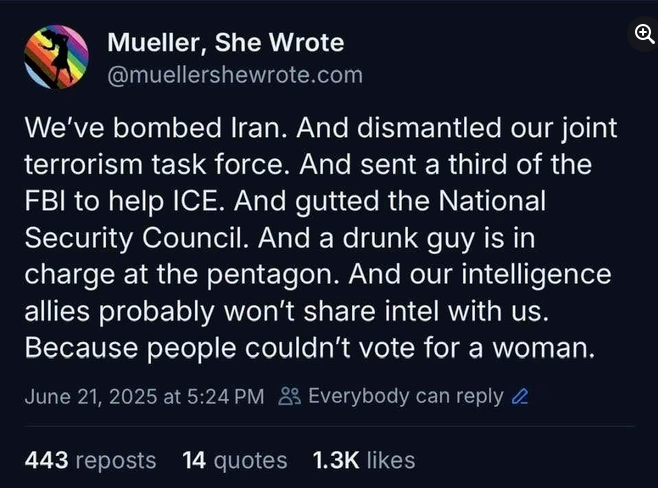Click the Mueller, She Wrote profile avatar

coord(55,58)
